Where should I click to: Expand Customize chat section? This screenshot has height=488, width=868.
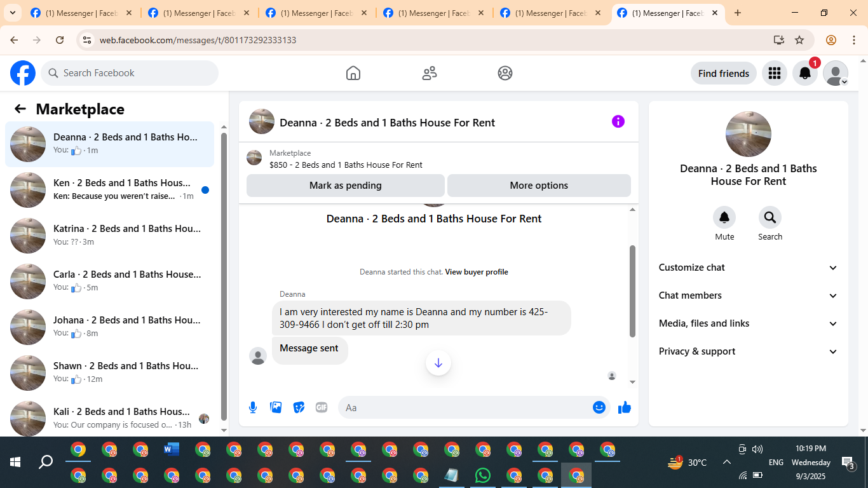tap(749, 268)
